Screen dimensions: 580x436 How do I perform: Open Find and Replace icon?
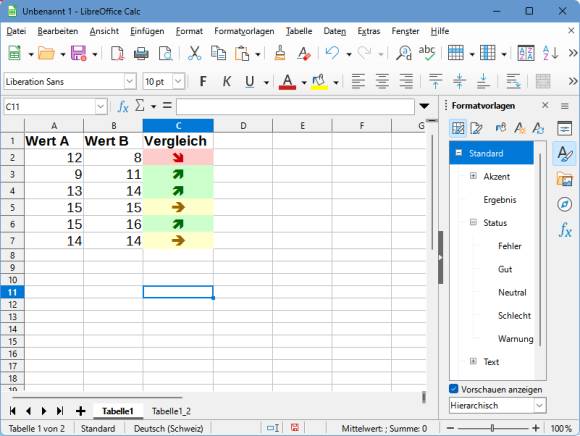404,53
